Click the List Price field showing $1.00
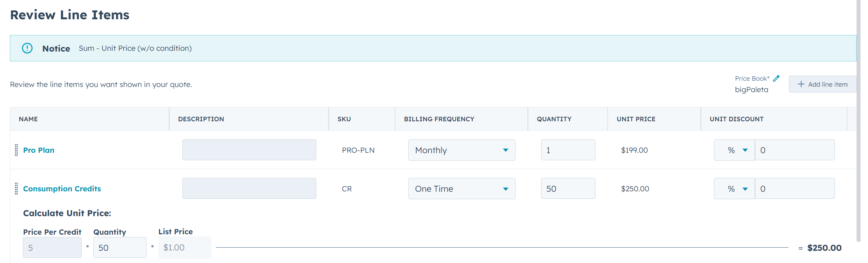 coord(185,247)
